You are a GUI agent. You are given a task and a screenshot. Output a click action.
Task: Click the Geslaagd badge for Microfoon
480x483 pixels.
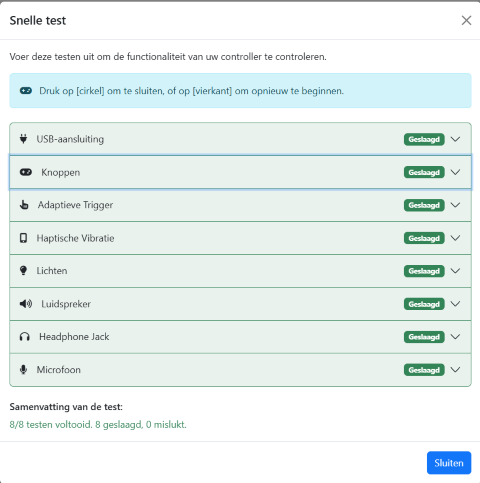pos(424,370)
